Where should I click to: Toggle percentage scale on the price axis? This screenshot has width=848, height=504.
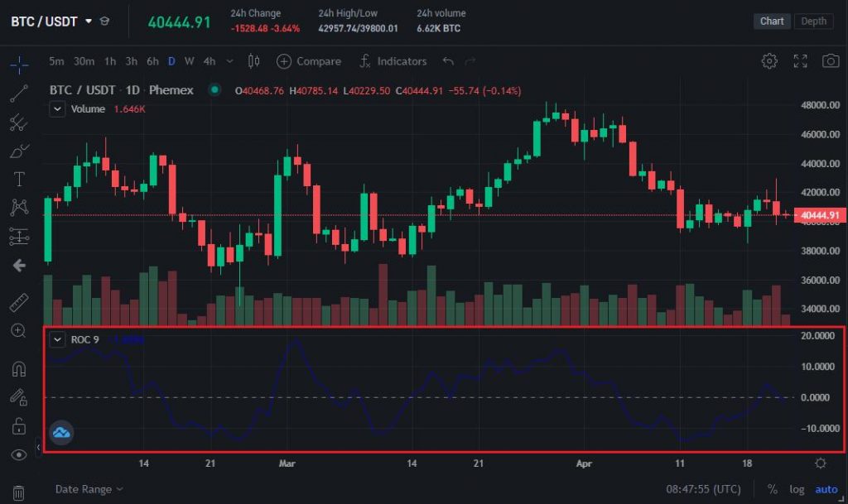point(772,489)
